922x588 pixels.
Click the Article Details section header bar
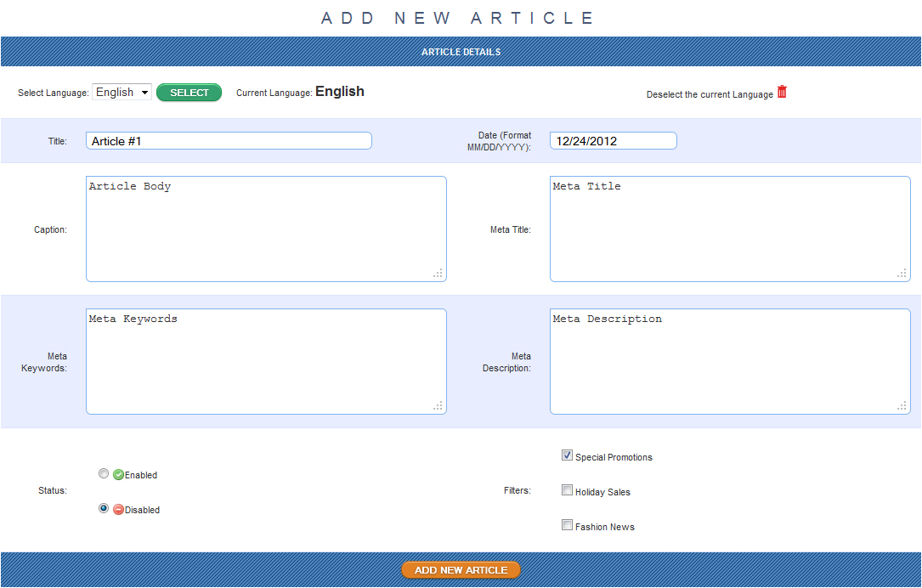click(461, 52)
